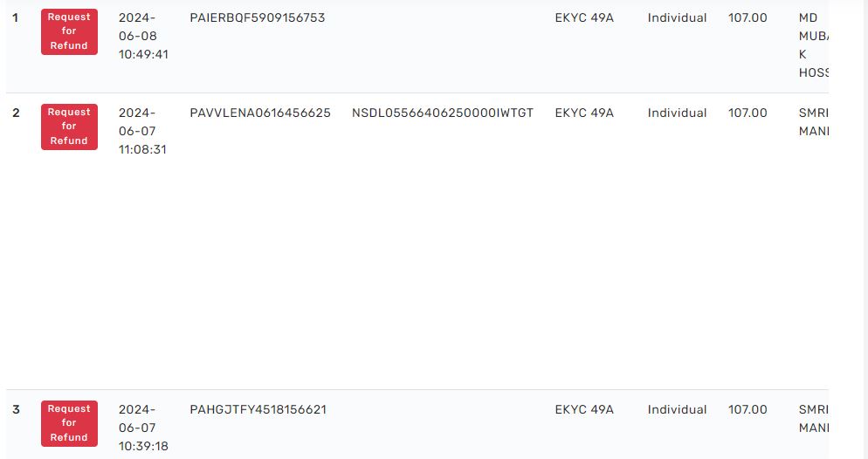The image size is (868, 459).
Task: Select Individual in row 2
Action: point(677,113)
